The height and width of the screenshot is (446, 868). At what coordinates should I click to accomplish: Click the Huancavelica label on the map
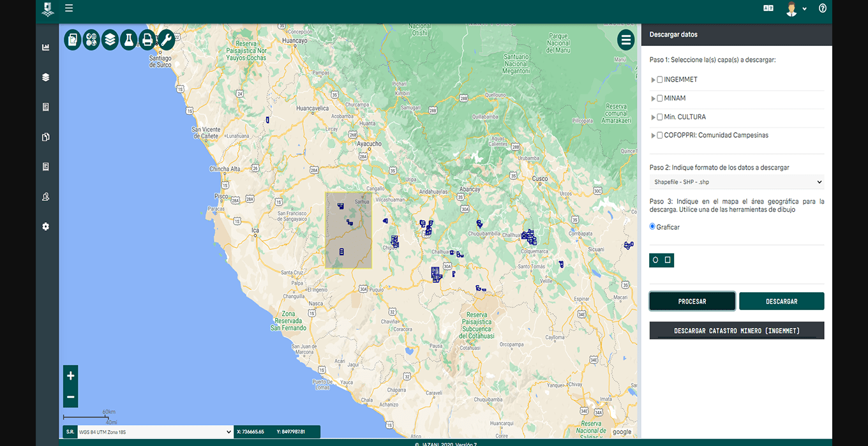pos(313,108)
